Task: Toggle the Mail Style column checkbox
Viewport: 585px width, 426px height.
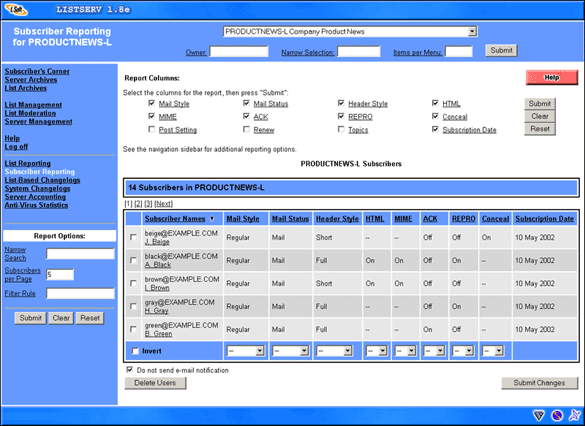Action: click(x=151, y=103)
